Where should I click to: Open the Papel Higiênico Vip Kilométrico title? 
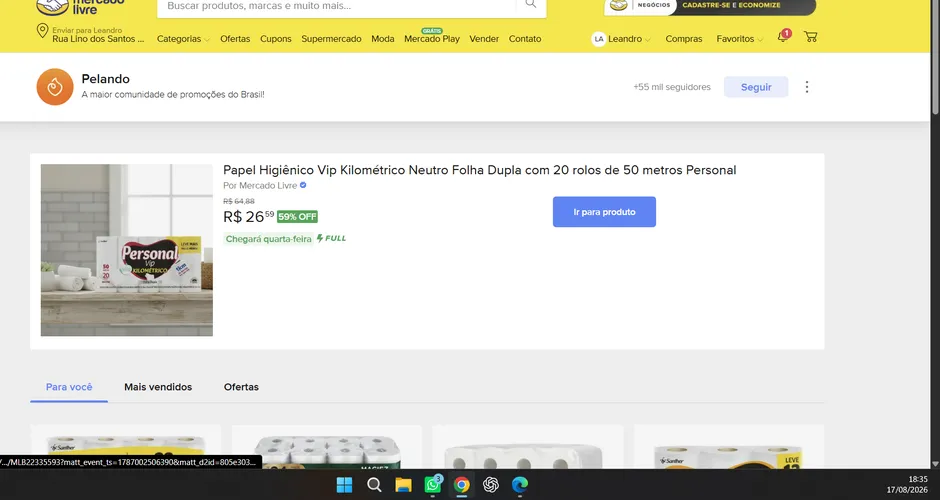480,170
